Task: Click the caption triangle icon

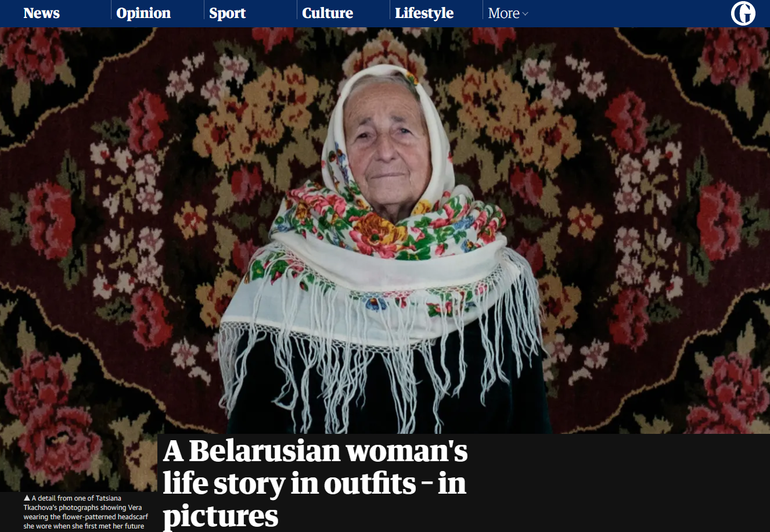Action: click(27, 498)
